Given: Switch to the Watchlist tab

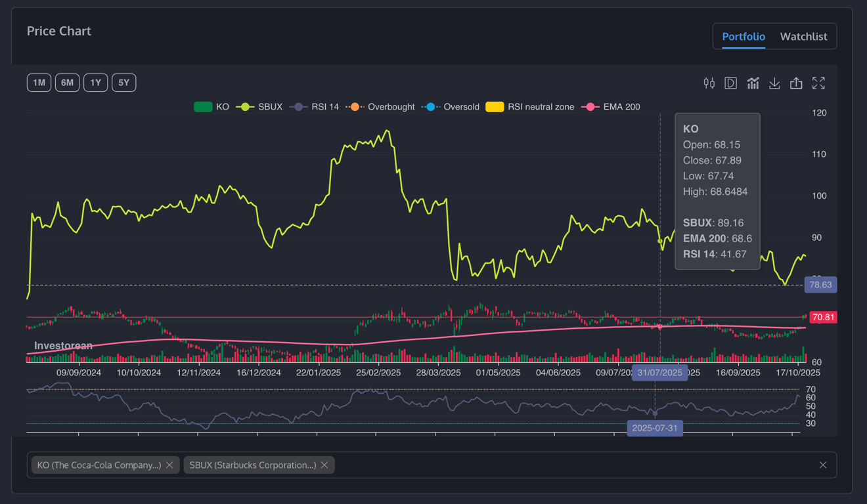Looking at the screenshot, I should click(x=803, y=37).
